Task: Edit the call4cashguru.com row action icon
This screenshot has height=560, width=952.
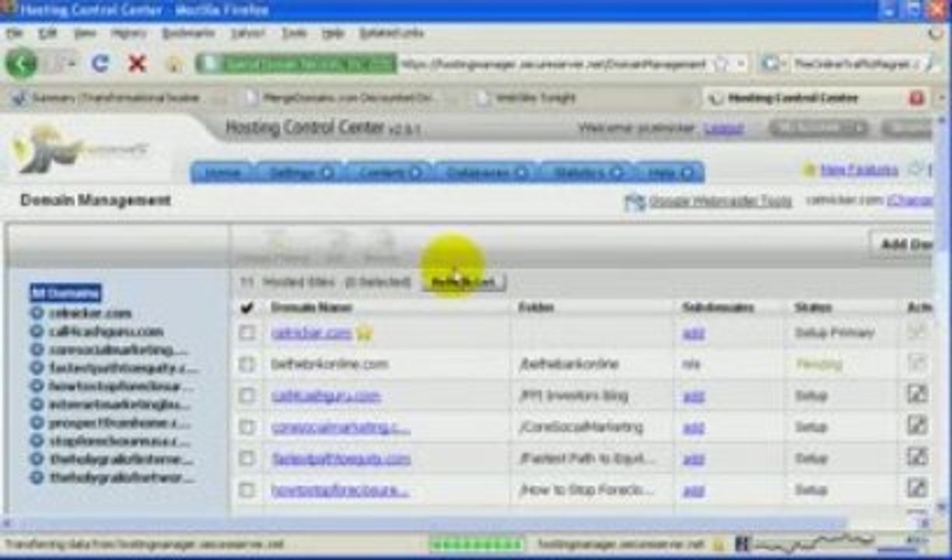Action: [x=918, y=394]
